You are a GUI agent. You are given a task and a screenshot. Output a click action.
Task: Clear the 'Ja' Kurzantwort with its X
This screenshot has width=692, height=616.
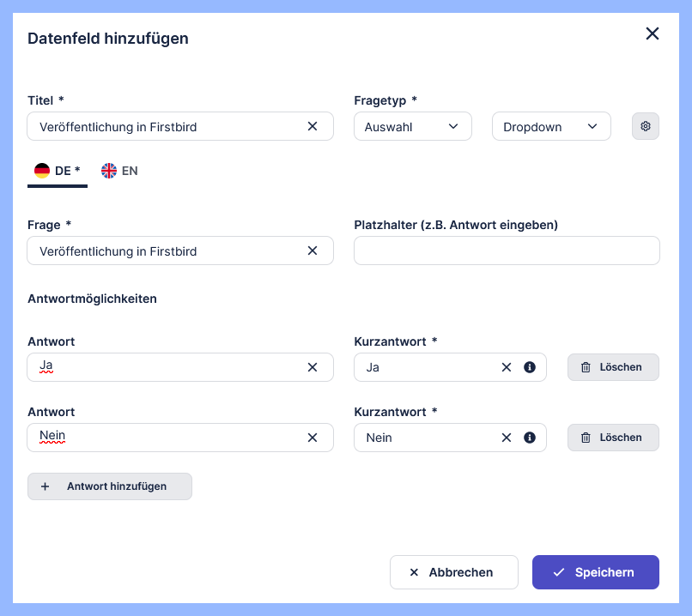pyautogui.click(x=507, y=367)
